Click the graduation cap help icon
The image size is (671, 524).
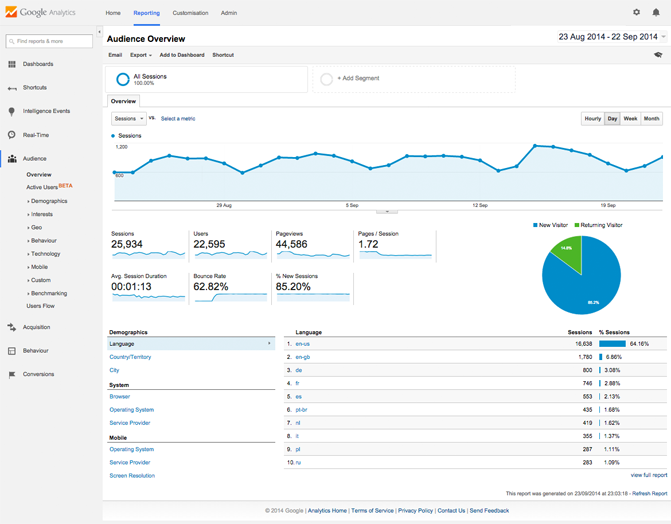(658, 55)
